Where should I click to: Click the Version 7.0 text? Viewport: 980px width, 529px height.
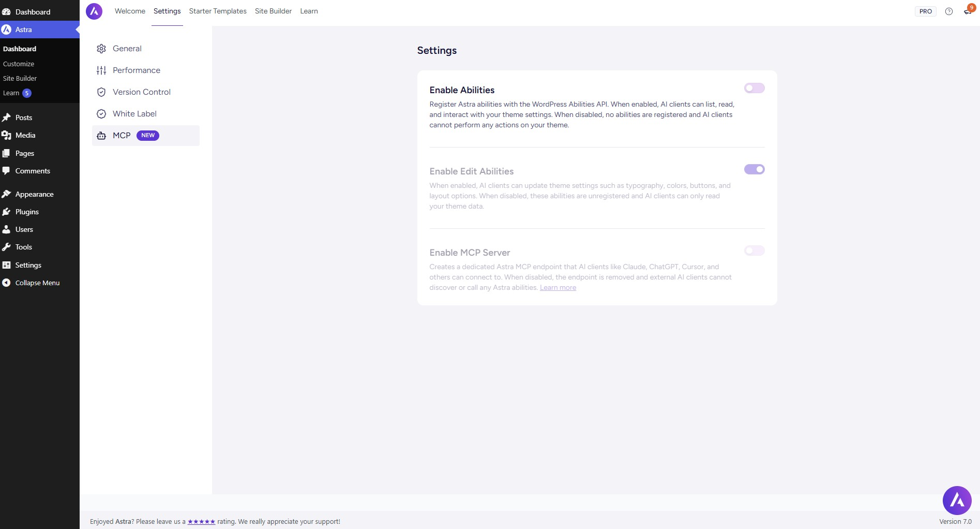pos(955,522)
